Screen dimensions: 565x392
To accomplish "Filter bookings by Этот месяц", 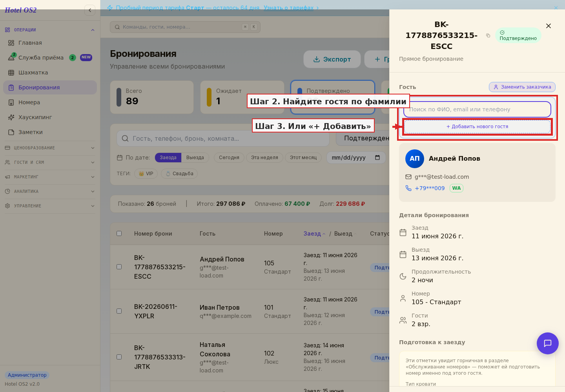I will coord(303,158).
